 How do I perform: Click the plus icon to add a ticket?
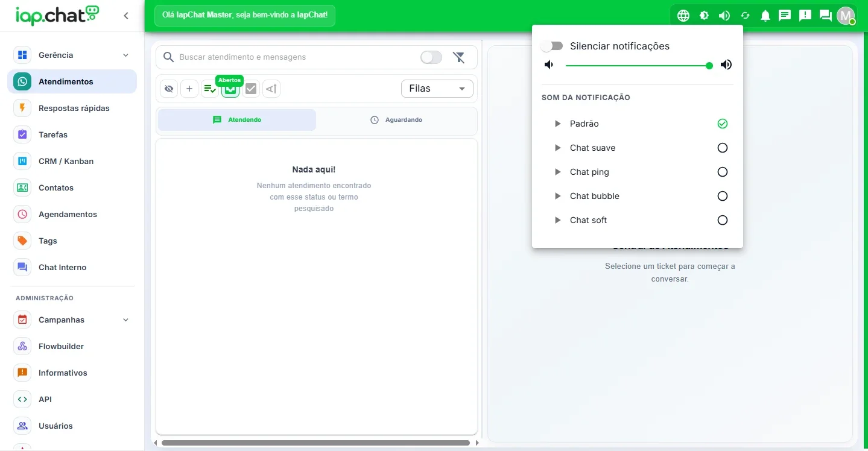[189, 89]
